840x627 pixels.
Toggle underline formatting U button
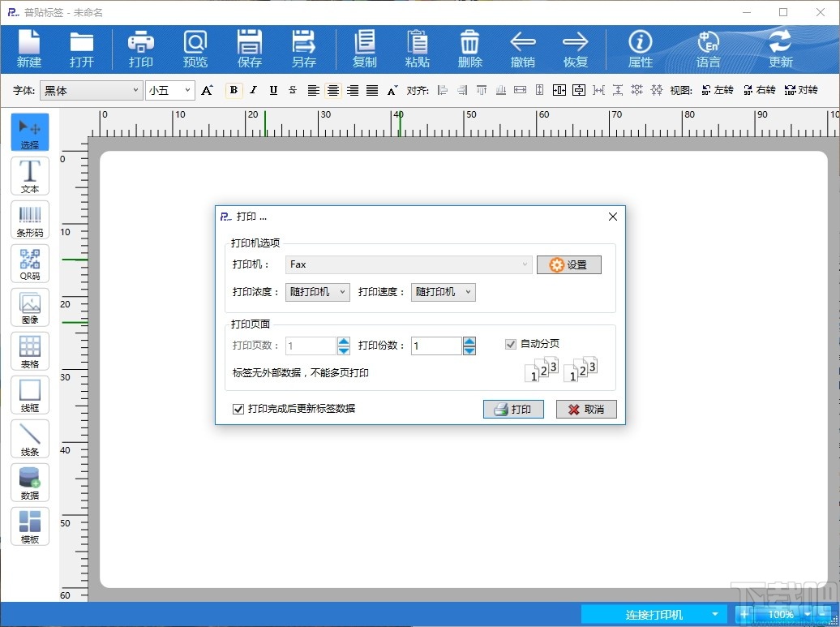273,90
